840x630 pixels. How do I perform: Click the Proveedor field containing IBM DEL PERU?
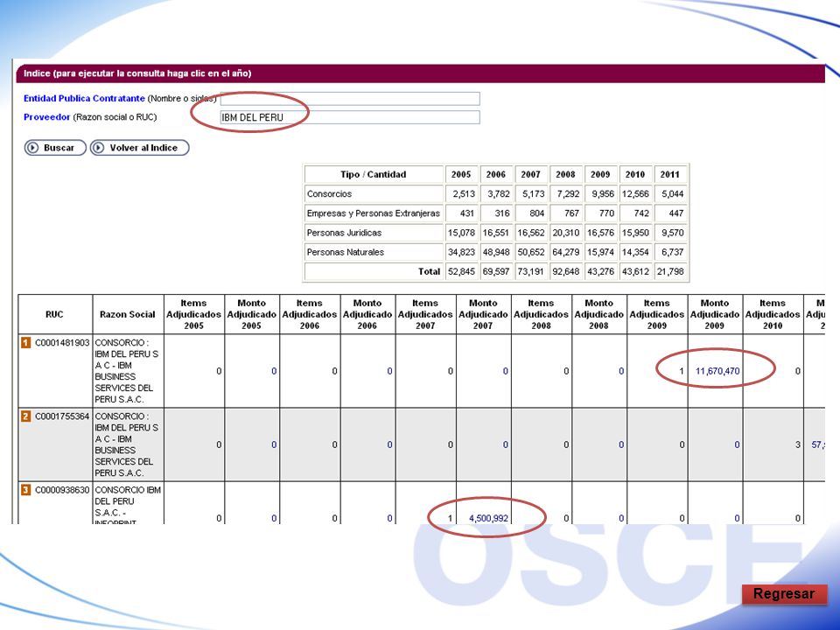pos(350,117)
